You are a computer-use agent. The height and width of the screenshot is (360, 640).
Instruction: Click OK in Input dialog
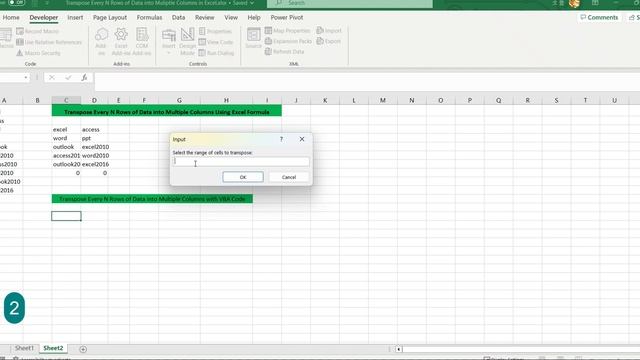(x=243, y=177)
